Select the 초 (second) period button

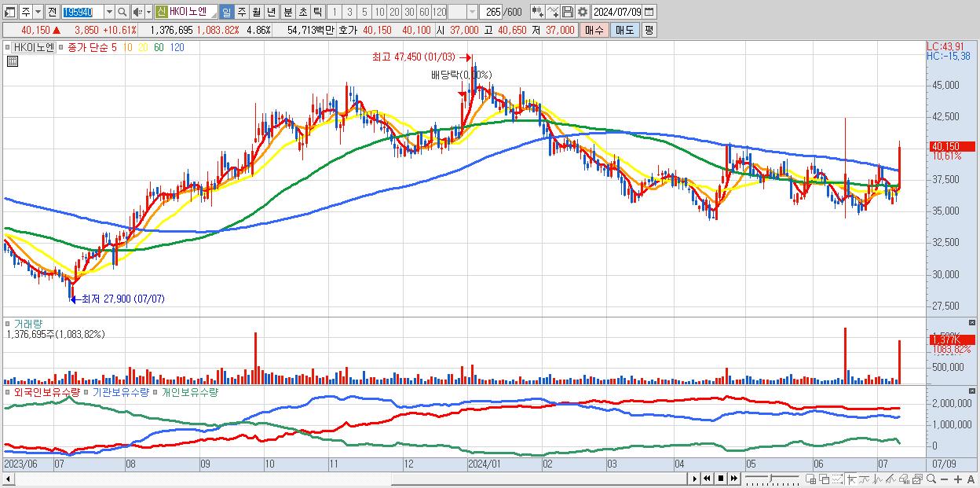click(302, 12)
